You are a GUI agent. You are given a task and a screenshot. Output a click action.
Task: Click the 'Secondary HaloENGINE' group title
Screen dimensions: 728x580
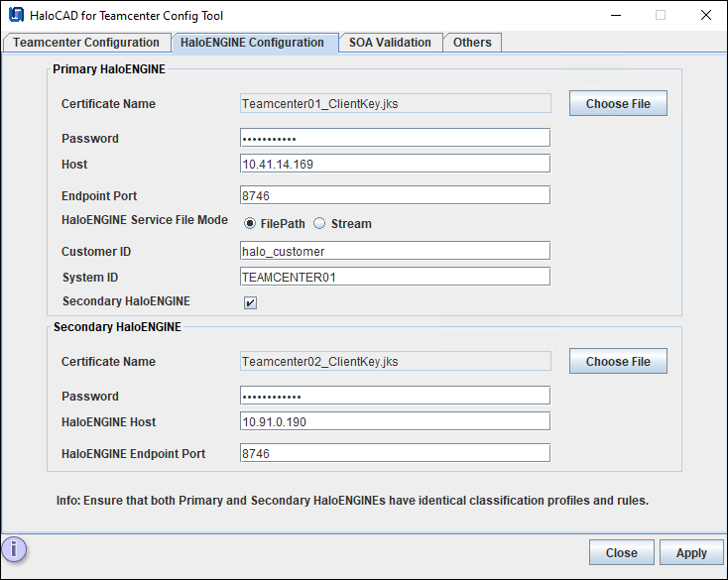117,327
